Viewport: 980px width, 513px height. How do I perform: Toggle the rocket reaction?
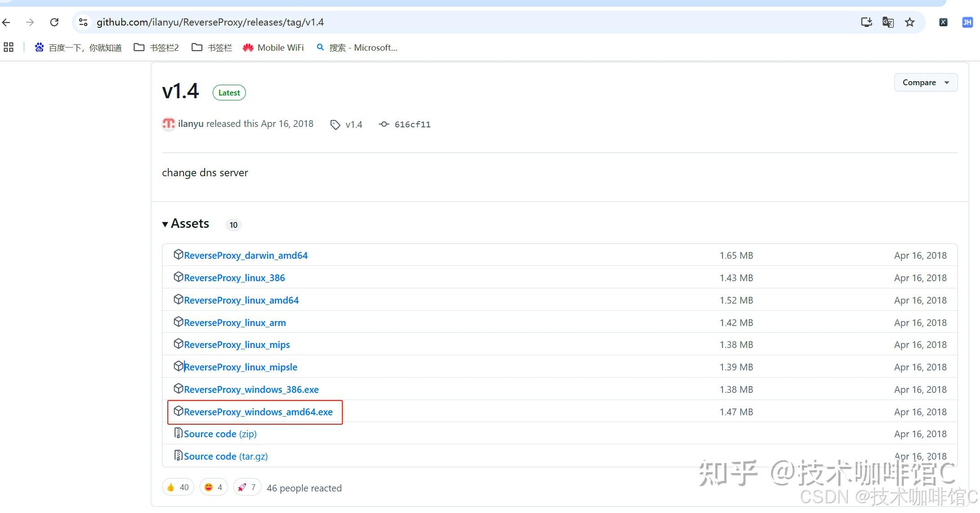[247, 487]
